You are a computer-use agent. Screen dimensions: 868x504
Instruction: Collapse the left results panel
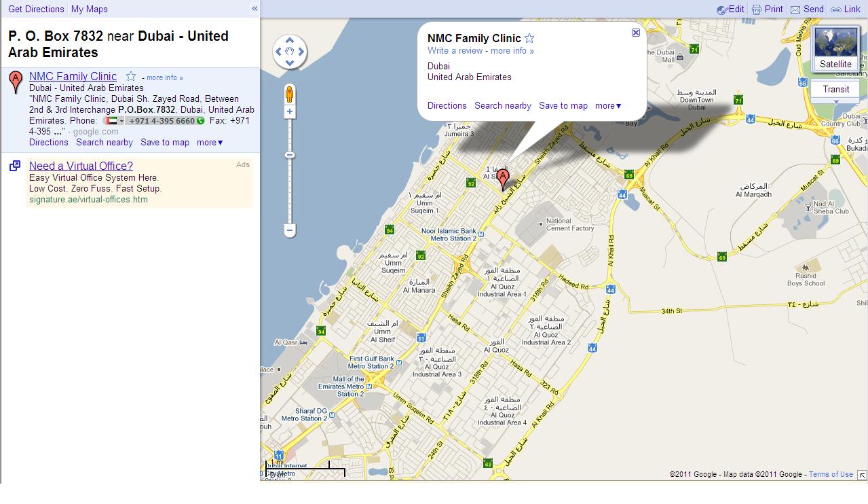coord(254,9)
